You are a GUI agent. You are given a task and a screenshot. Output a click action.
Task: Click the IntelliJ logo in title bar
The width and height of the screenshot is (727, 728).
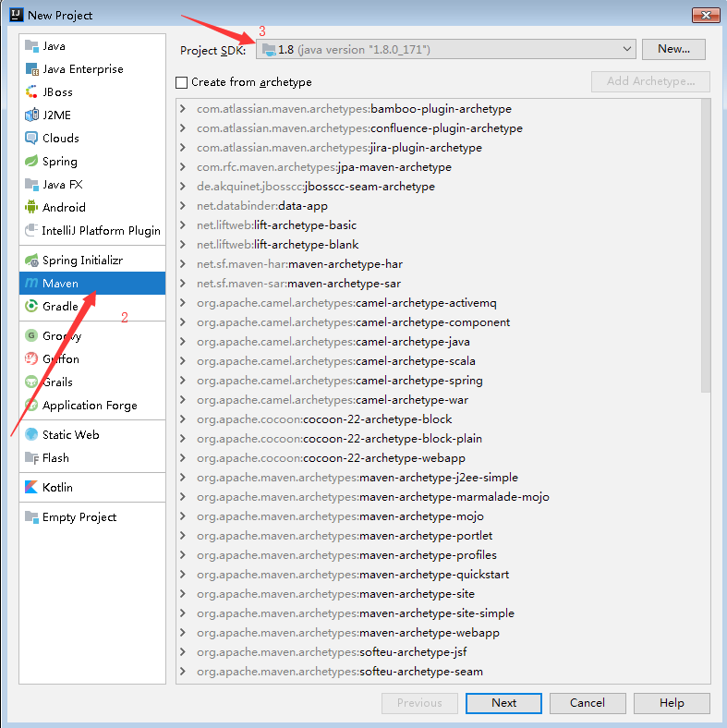tap(17, 15)
